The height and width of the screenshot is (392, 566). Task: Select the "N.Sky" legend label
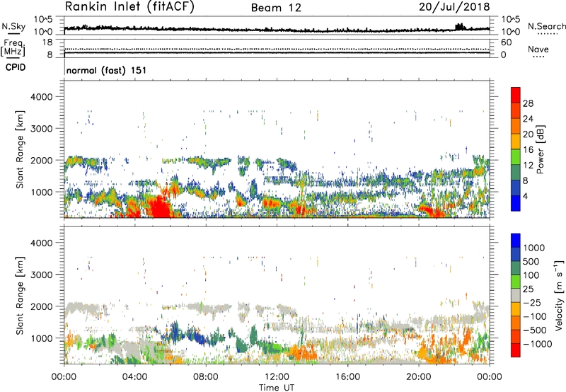tap(13, 26)
